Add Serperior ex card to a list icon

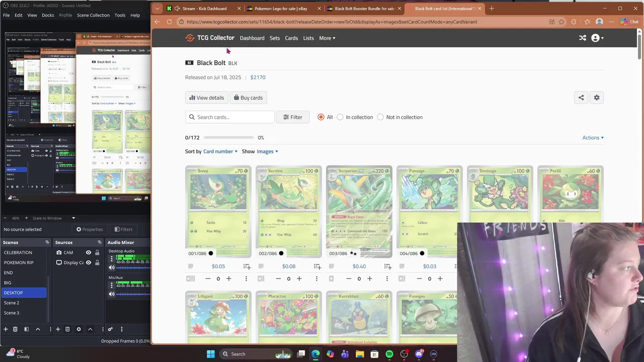pyautogui.click(x=388, y=266)
